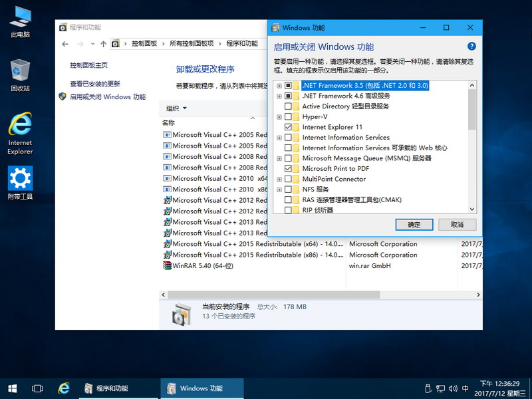Enable the Hyper-V checkbox
Viewport: 532px width, 399px height.
point(288,117)
